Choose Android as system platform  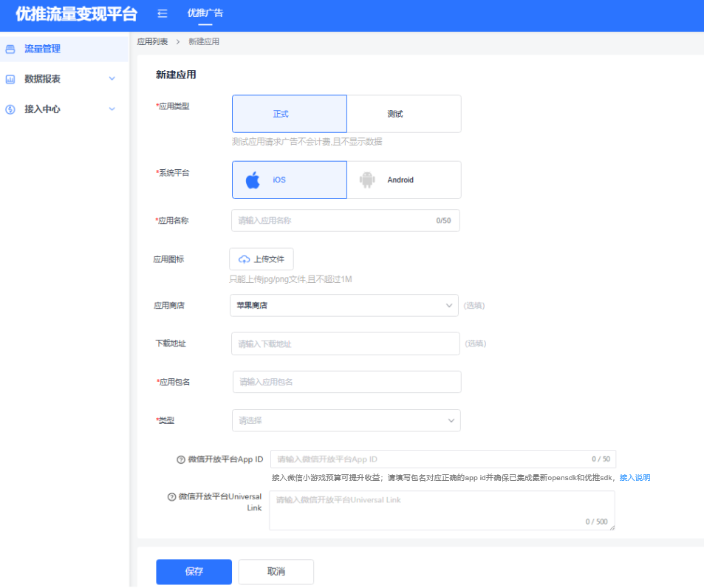pyautogui.click(x=403, y=180)
